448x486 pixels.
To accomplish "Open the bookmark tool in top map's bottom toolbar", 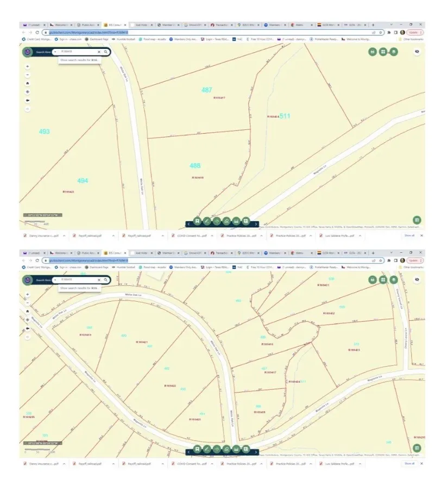I will [x=197, y=222].
